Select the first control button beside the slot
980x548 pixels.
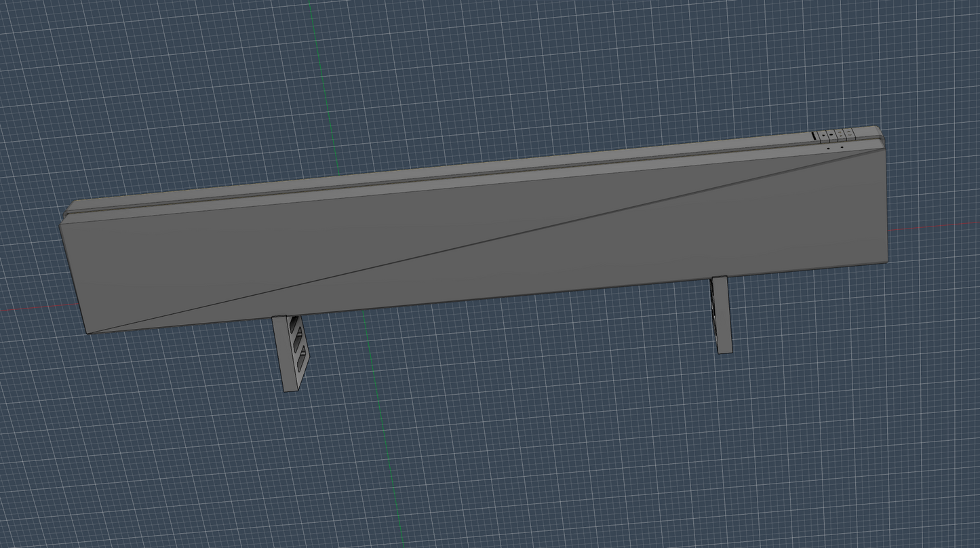[x=824, y=136]
